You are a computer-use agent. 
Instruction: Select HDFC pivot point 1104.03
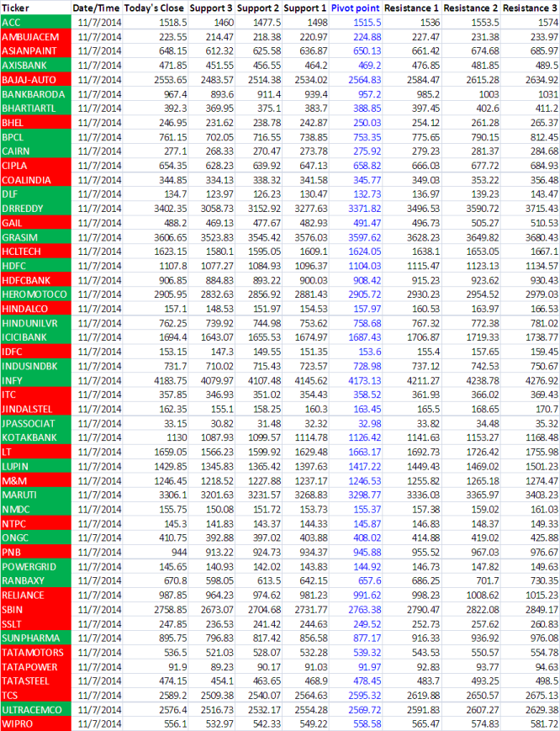pos(364,266)
